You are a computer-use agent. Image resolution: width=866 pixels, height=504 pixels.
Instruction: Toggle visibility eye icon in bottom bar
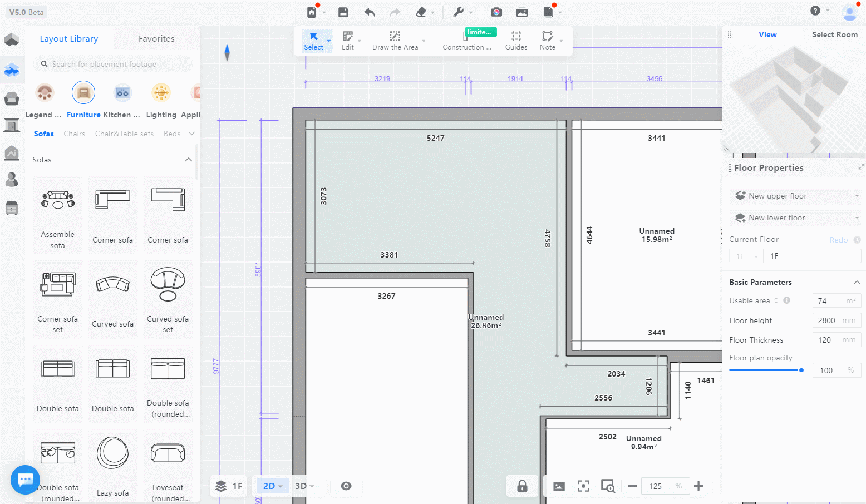[x=346, y=486]
